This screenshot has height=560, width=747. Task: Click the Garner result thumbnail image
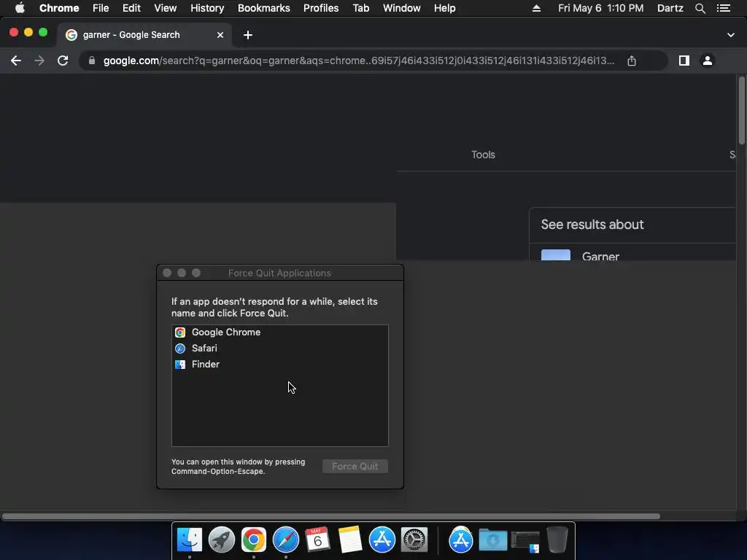pos(555,254)
